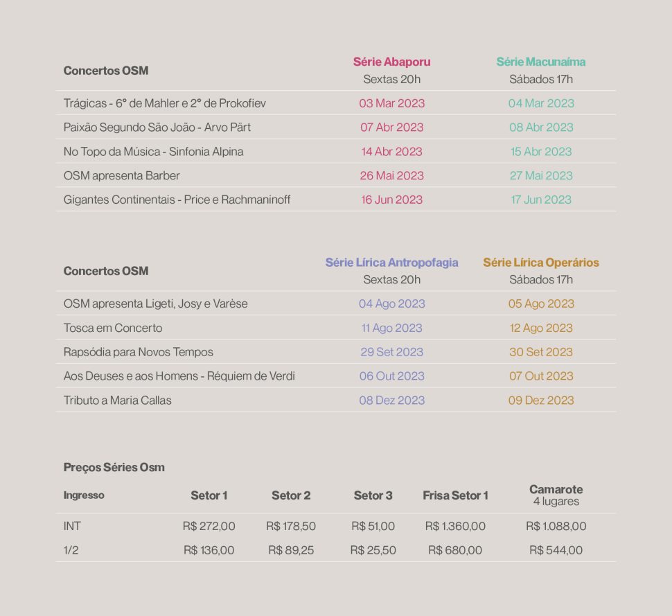Viewport: 672px width, 616px height.
Task: Select the Preços Séries Osm heading
Action: (114, 467)
